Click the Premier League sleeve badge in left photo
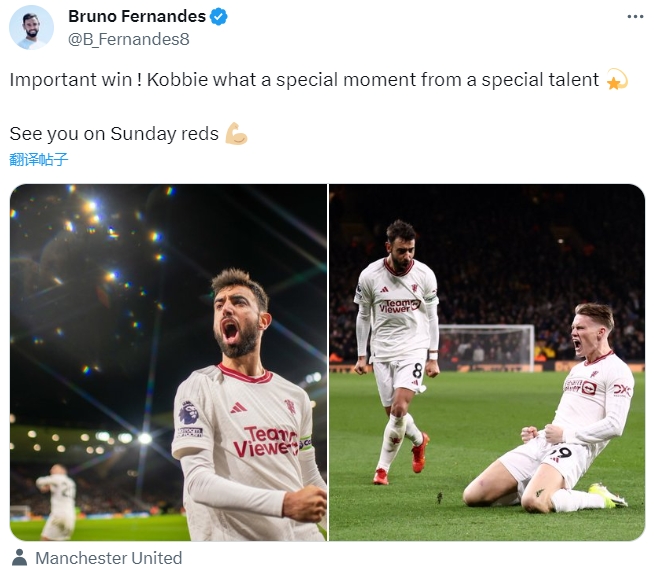This screenshot has height=568, width=654. (x=189, y=413)
